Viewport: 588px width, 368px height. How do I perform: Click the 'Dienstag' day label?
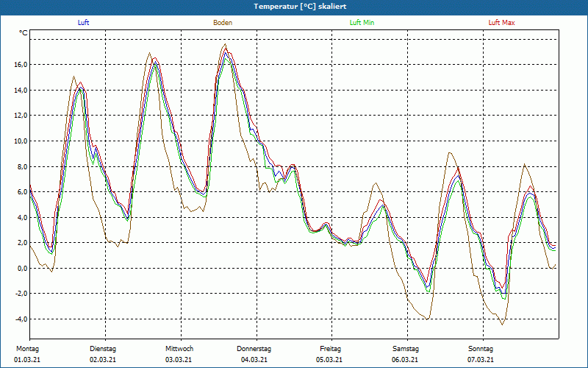click(103, 349)
